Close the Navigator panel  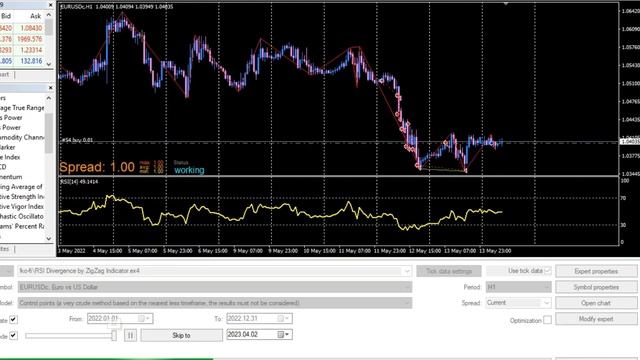click(x=50, y=88)
